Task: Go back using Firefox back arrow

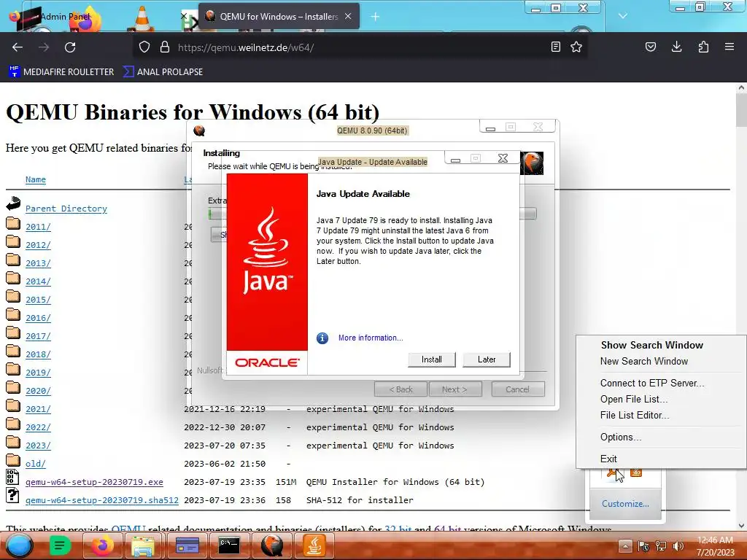Action: pyautogui.click(x=18, y=47)
